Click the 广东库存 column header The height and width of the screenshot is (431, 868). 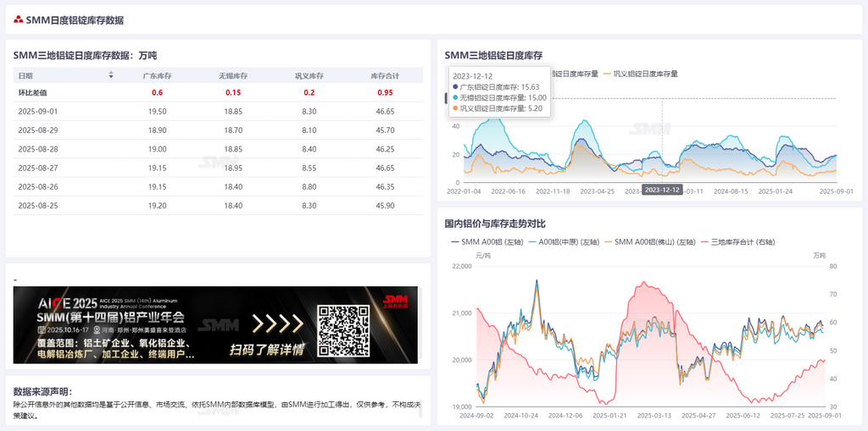pyautogui.click(x=157, y=76)
